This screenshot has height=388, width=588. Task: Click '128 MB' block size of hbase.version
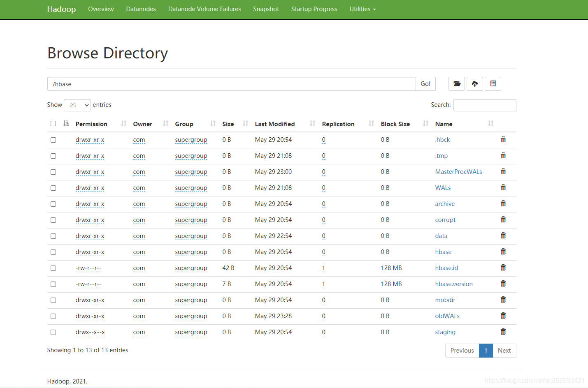click(391, 284)
